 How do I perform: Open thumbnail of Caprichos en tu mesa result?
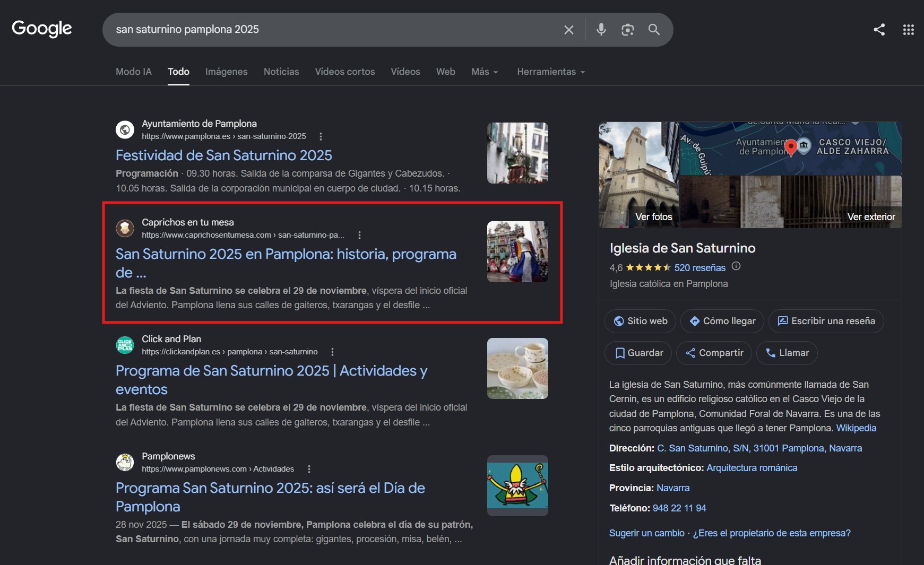(517, 251)
